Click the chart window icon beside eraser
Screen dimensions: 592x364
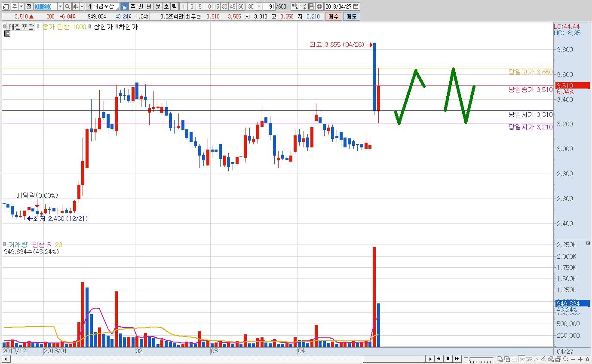point(558,359)
